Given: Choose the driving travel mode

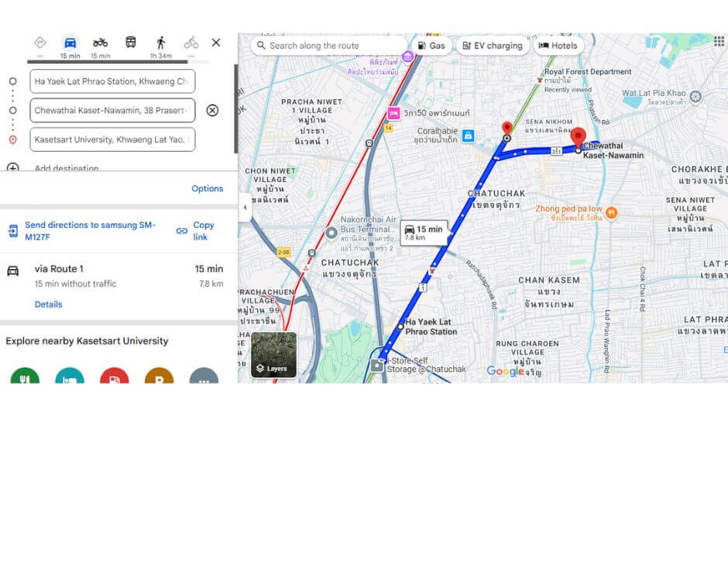Looking at the screenshot, I should coord(70,43).
